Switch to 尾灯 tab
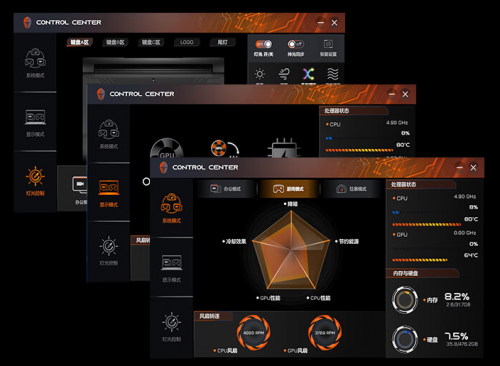Image resolution: width=500 pixels, height=366 pixels. (222, 42)
